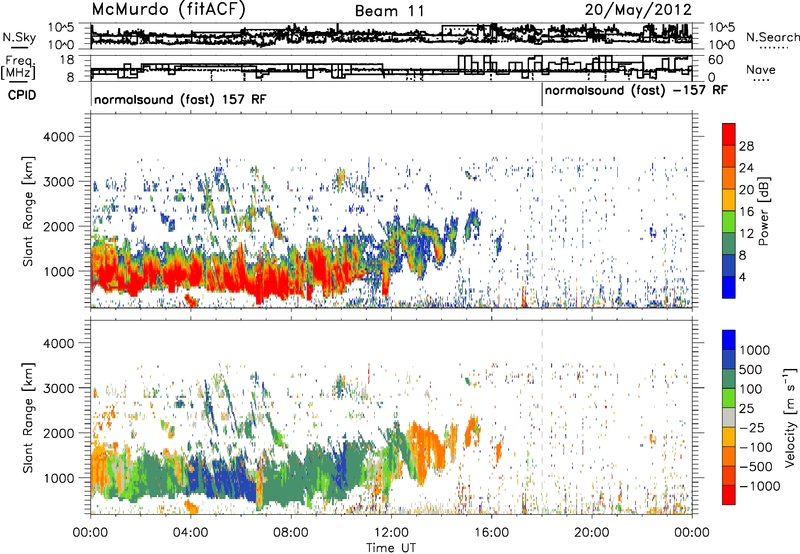Click the 60 tick on the Nave axis
Image resolution: width=800 pixels, height=554 pixels.
(716, 60)
